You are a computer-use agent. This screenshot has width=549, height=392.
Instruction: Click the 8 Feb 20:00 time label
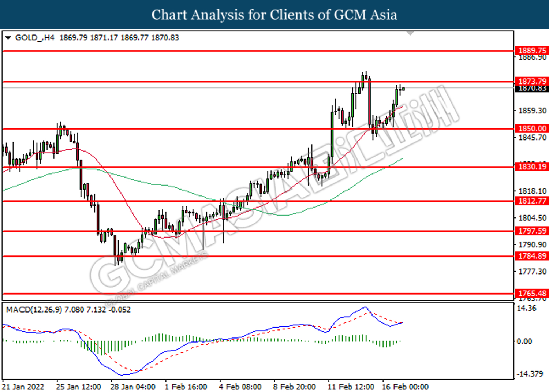(295, 387)
